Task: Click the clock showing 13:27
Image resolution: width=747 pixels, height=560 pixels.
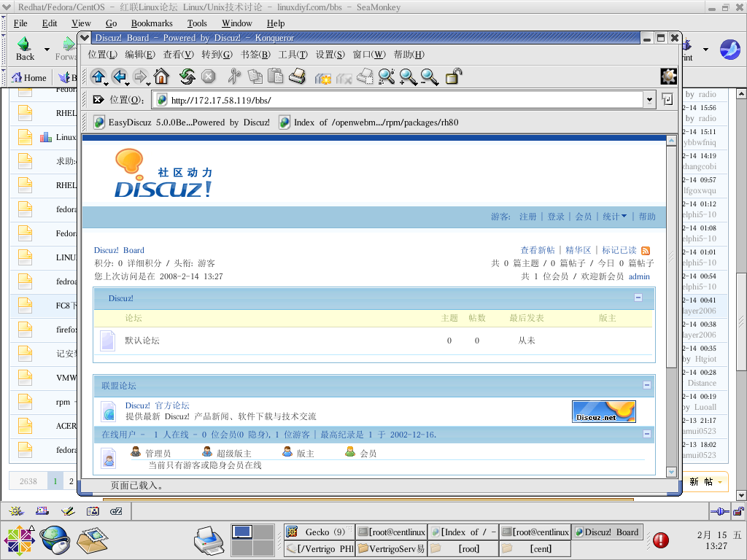Action: pyautogui.click(x=716, y=545)
